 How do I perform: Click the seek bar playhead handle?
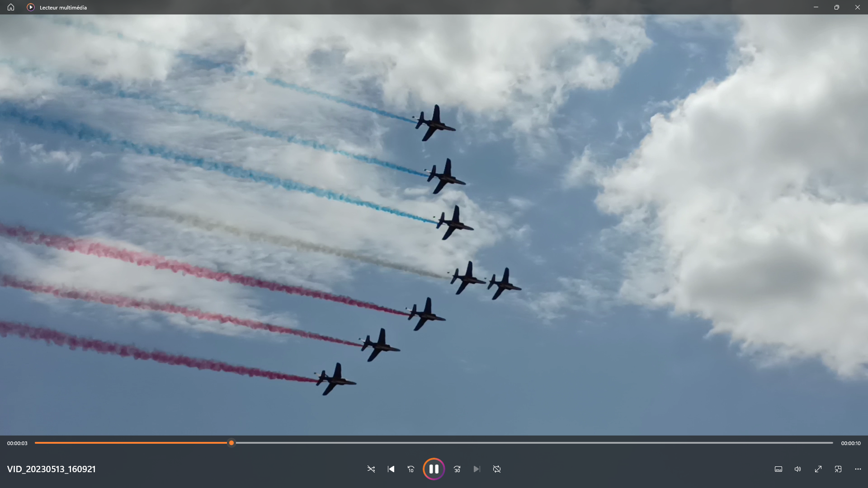click(x=231, y=443)
